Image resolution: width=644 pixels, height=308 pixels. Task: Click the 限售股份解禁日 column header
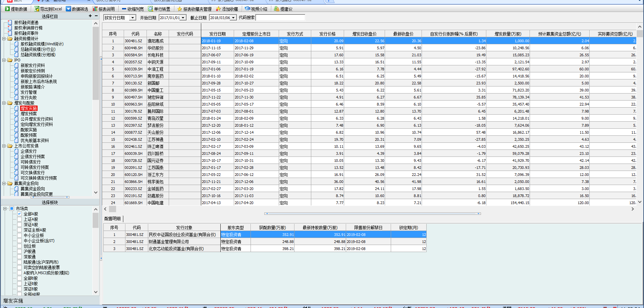point(368,228)
